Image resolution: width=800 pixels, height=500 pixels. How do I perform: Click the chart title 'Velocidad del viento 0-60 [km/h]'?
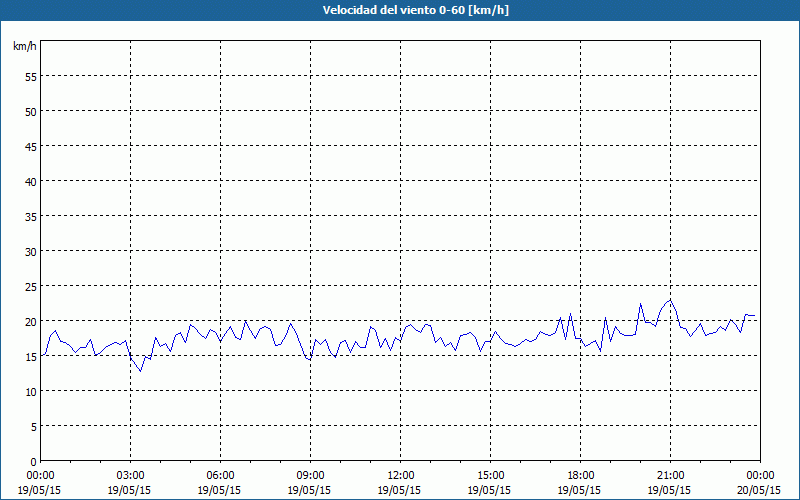(x=416, y=10)
